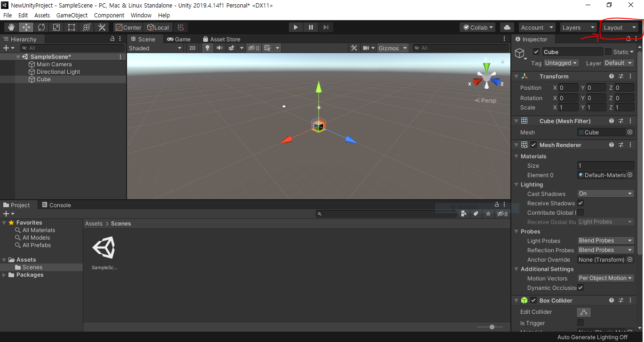Open search by type filter in Project
644x342 pixels.
click(x=464, y=214)
